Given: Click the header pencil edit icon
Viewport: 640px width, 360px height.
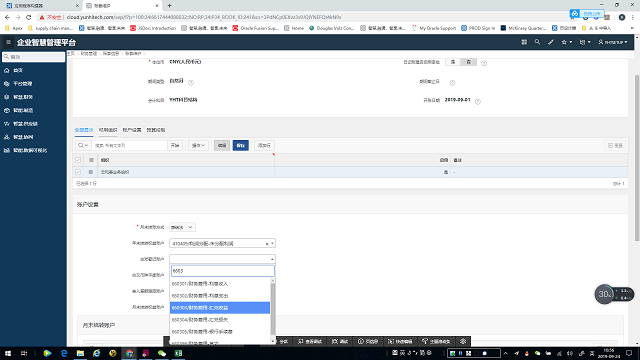Looking at the screenshot, I should pos(551,42).
